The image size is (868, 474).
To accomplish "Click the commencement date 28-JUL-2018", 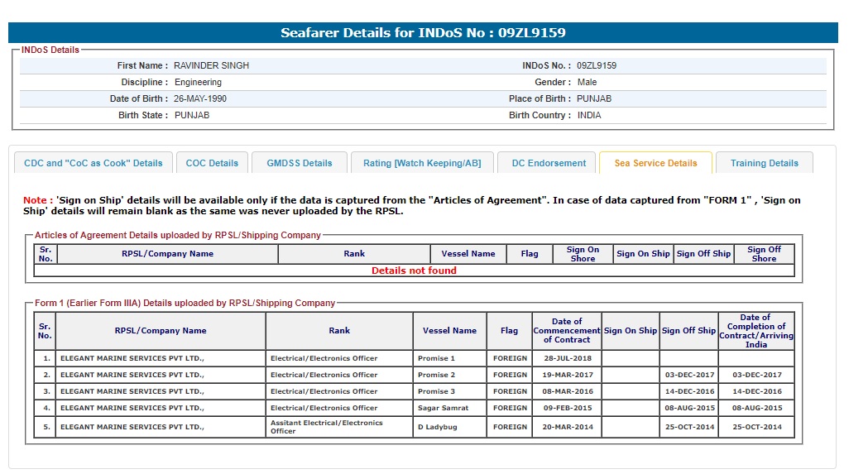I will [567, 358].
